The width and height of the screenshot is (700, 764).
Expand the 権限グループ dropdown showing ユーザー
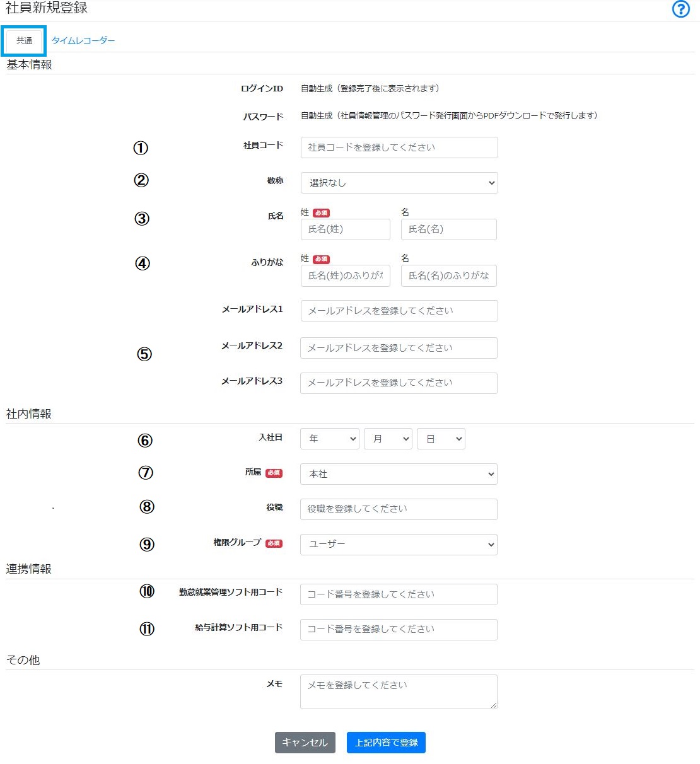tap(399, 545)
